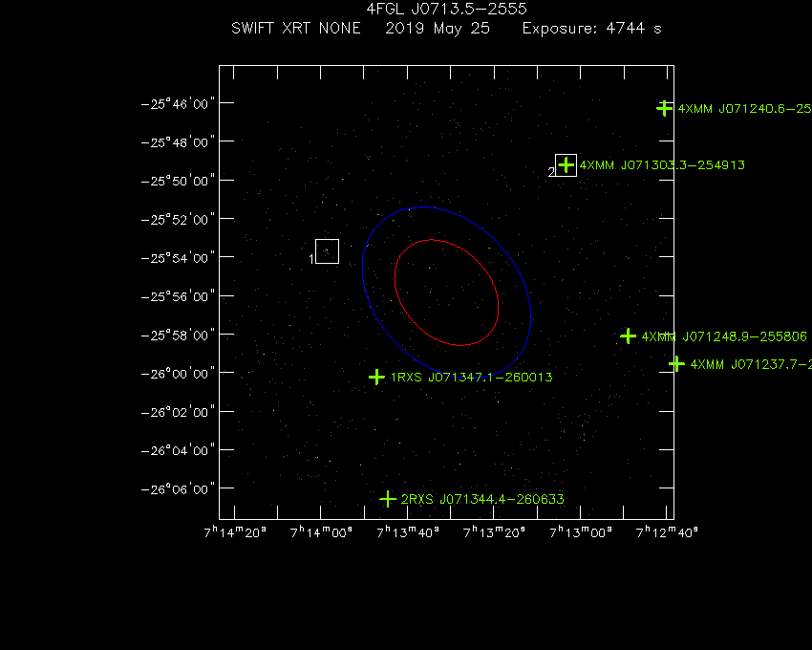Click the 7h13m00s right ascension label
Image resolution: width=812 pixels, height=650 pixels.
pos(581,532)
